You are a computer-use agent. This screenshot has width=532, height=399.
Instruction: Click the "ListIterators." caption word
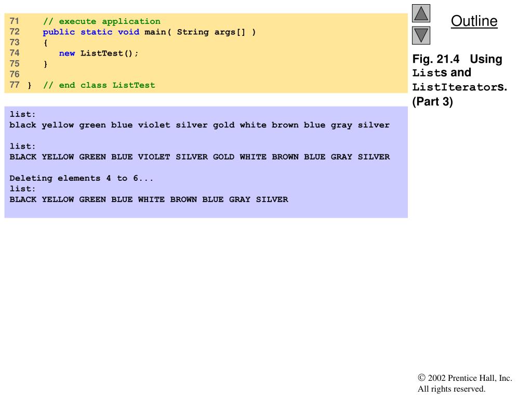pyautogui.click(x=460, y=87)
